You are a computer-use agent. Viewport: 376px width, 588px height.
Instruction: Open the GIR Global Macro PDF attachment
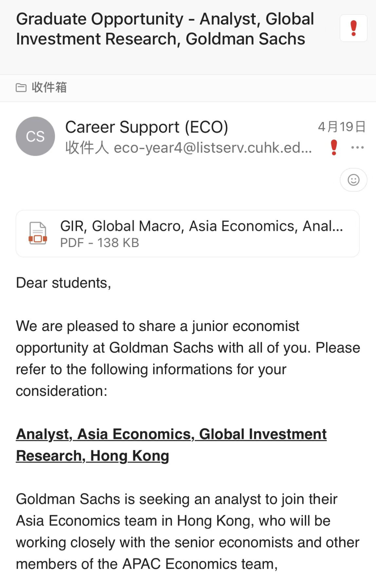[188, 234]
